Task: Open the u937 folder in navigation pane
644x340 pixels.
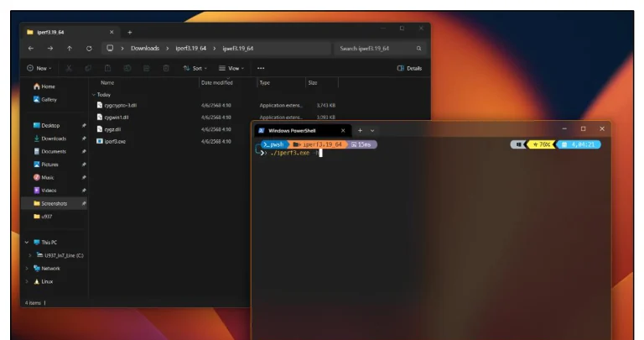Action: pos(46,217)
